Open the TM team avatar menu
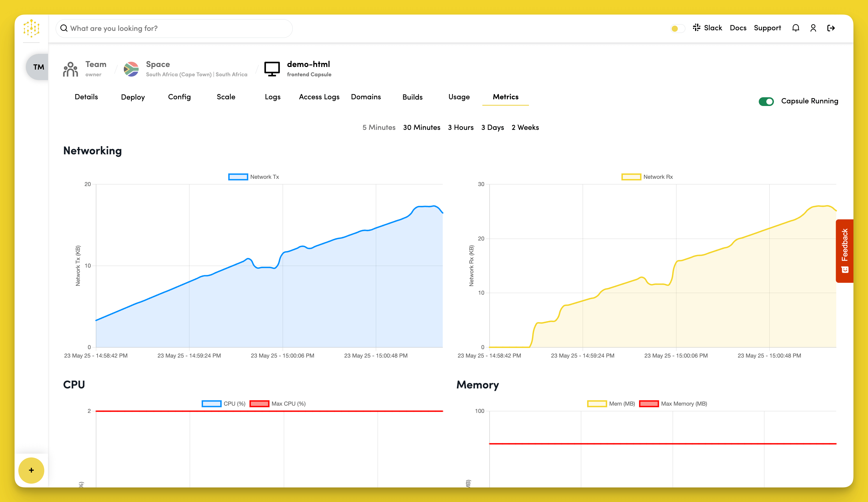This screenshot has height=502, width=868. (38, 67)
